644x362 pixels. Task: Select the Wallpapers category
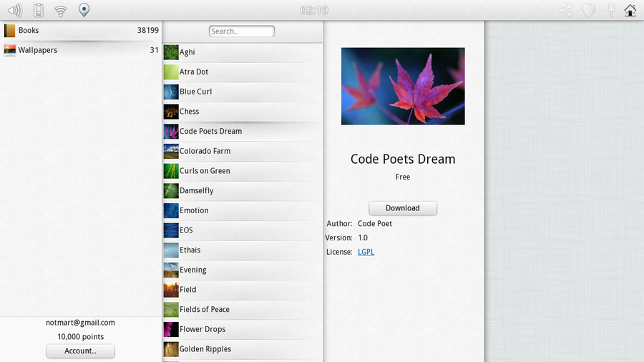(x=81, y=50)
